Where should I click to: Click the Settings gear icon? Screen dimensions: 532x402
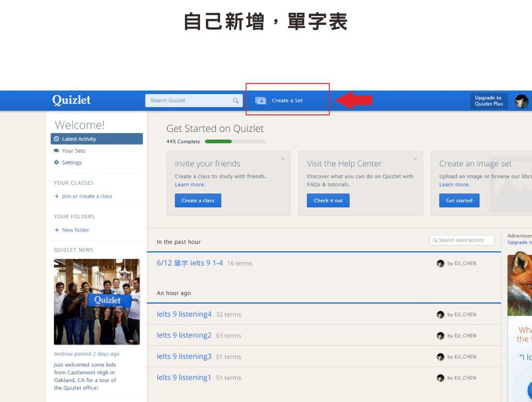coord(56,162)
